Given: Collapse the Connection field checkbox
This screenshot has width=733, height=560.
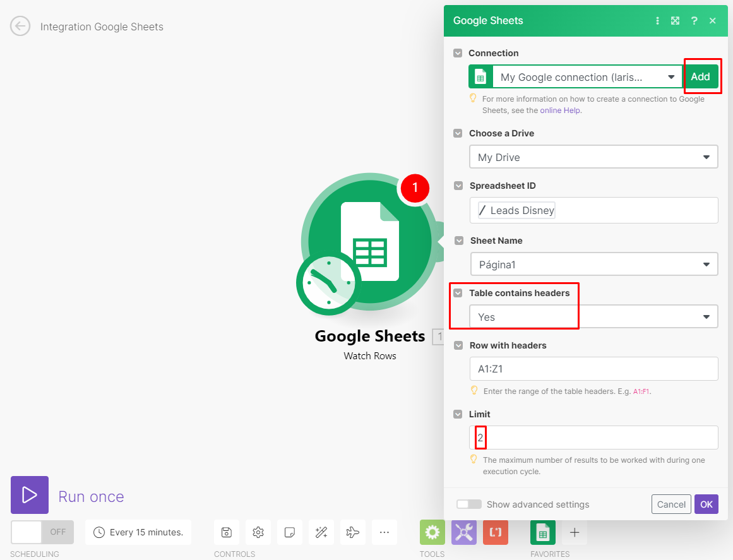Looking at the screenshot, I should click(x=458, y=53).
